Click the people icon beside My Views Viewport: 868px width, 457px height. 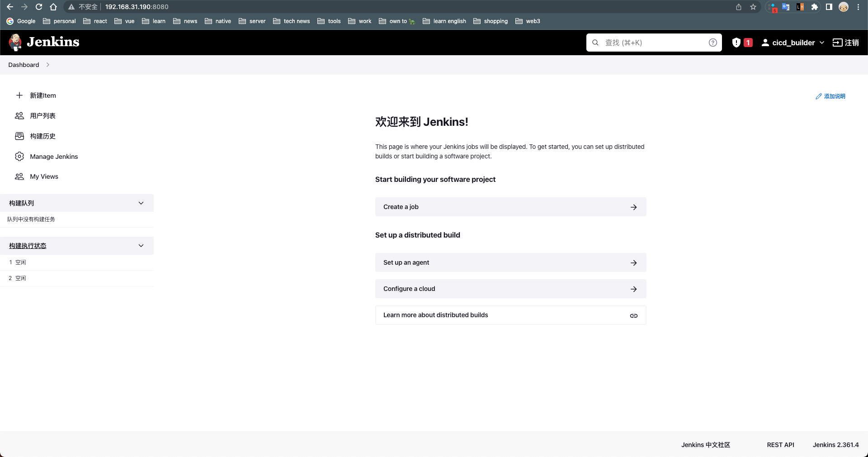[19, 176]
